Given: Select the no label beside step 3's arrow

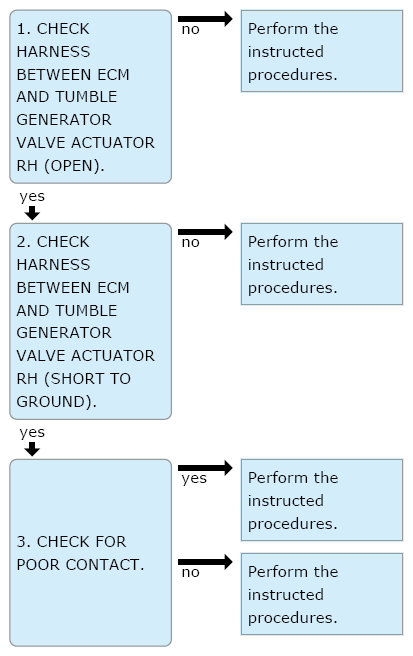Looking at the screenshot, I should (190, 573).
